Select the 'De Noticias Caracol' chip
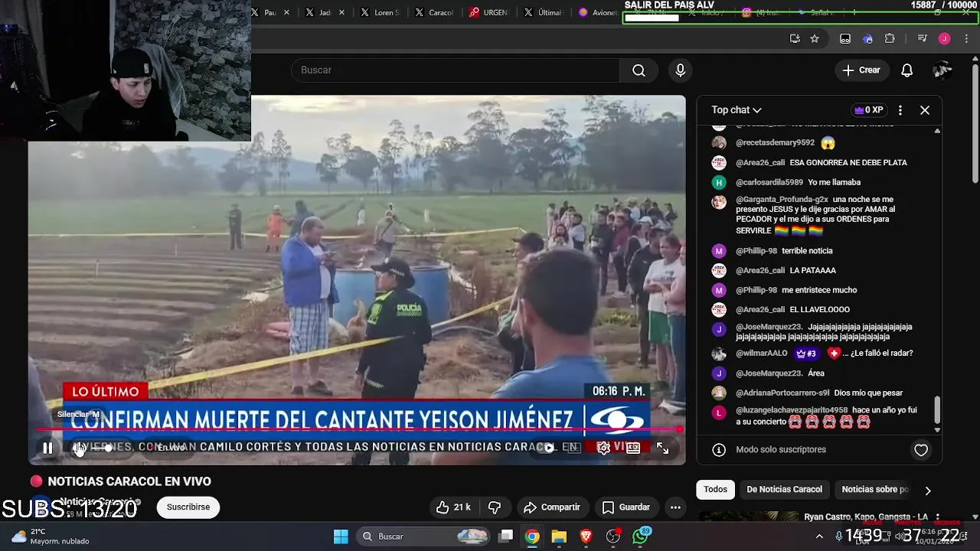Image resolution: width=980 pixels, height=551 pixels. 785,490
